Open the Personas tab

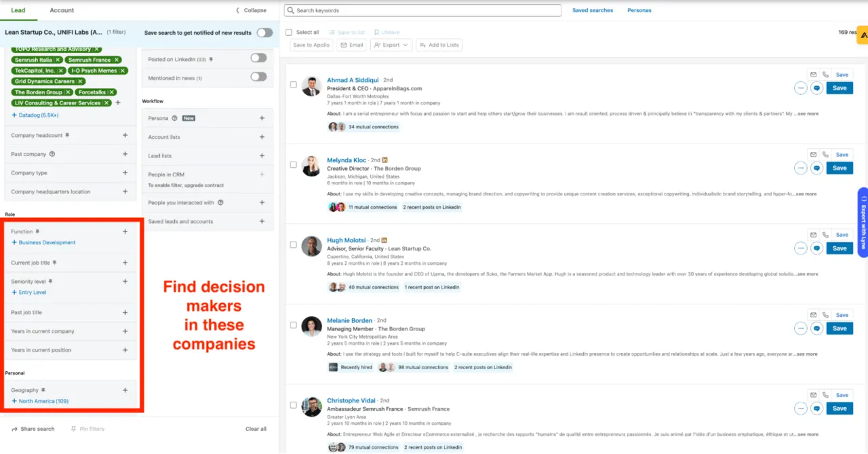point(639,10)
